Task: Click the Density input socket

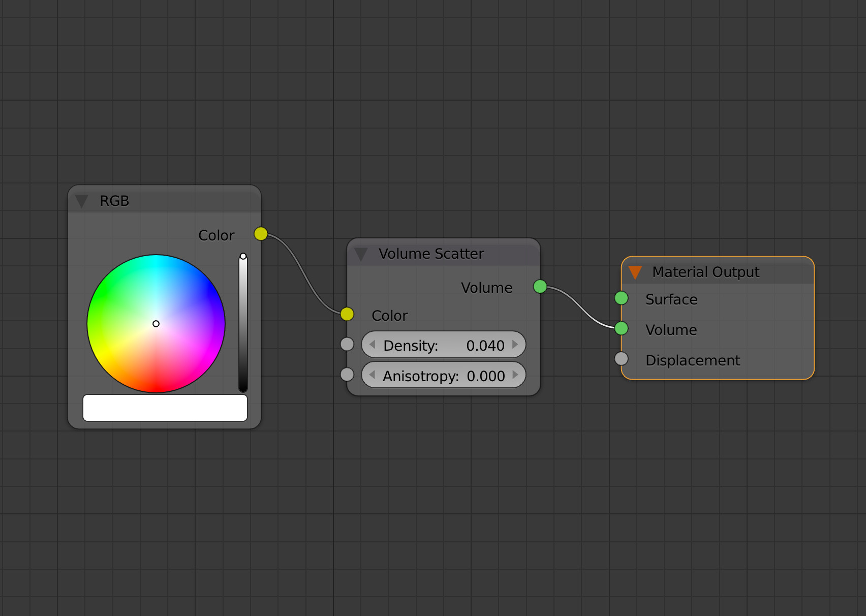Action: point(347,344)
